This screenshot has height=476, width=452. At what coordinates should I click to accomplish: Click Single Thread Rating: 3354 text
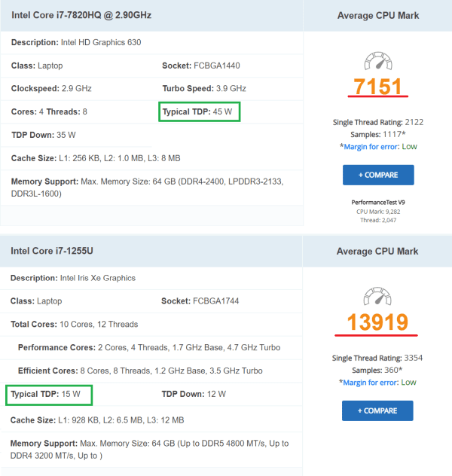click(x=377, y=358)
